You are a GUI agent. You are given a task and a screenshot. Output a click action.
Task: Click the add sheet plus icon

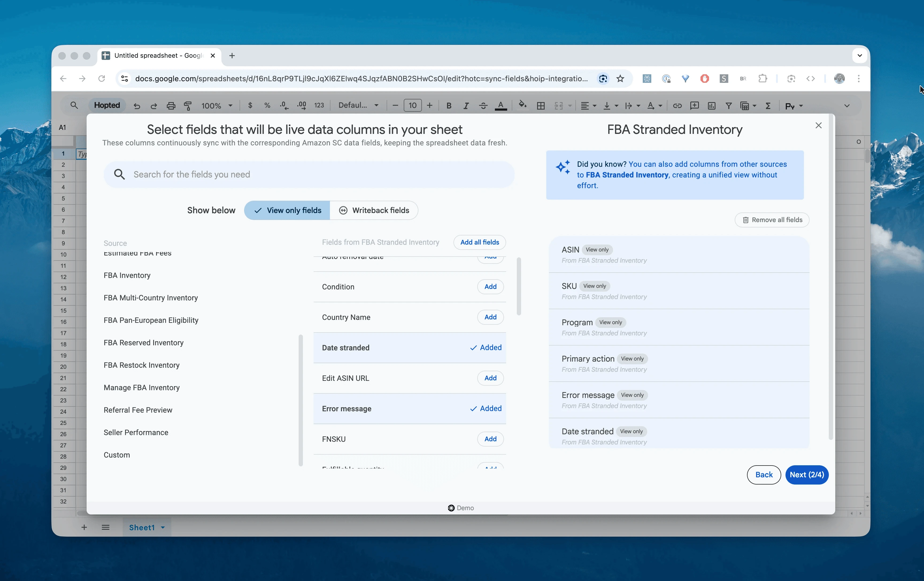coord(84,527)
